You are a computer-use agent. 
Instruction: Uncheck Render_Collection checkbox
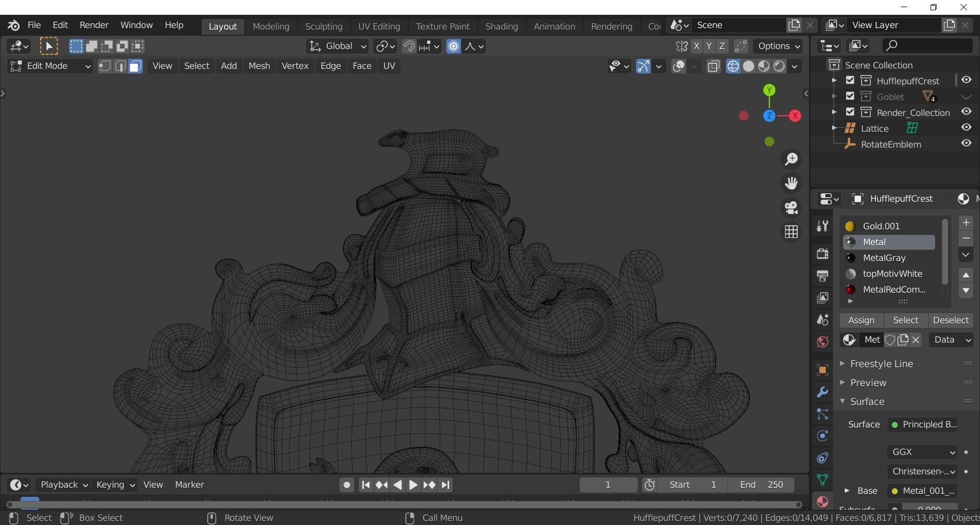[x=850, y=112]
